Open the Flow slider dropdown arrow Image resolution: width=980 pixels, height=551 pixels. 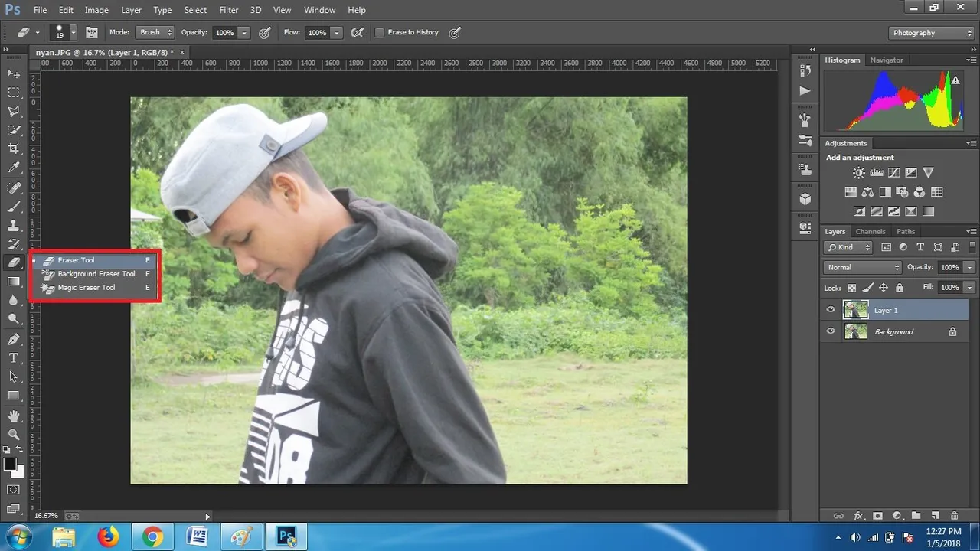pos(336,33)
